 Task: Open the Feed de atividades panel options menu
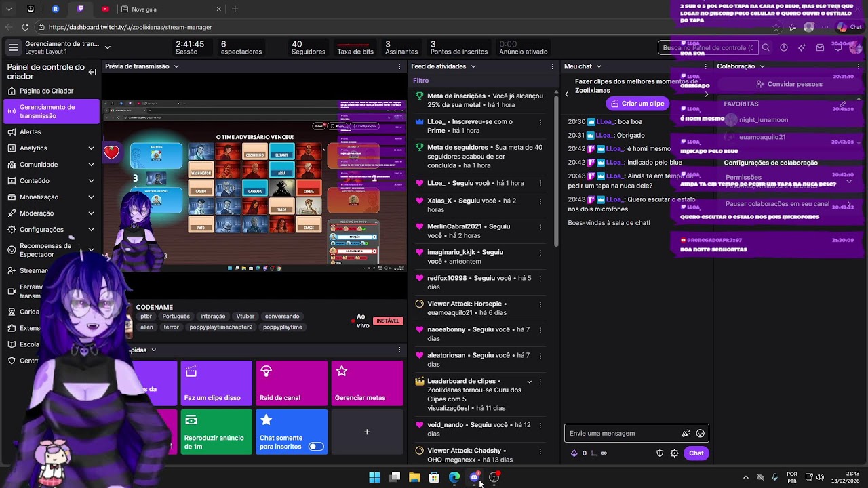(553, 66)
